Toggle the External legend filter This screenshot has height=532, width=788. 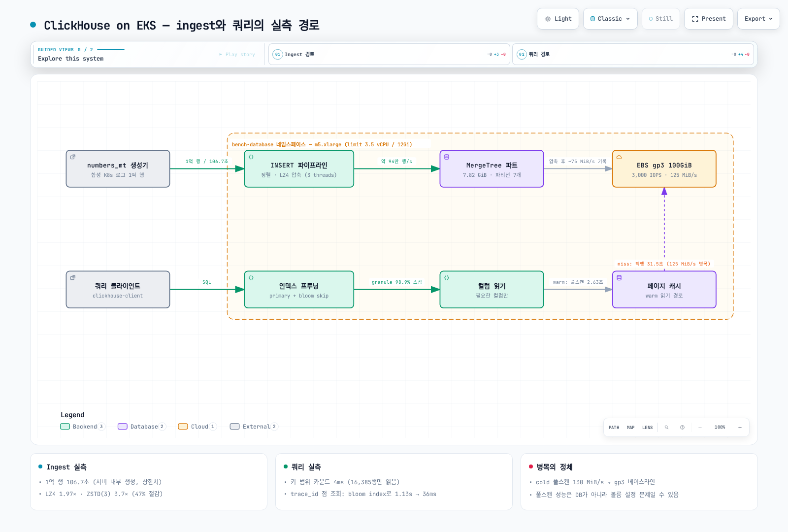coord(254,427)
